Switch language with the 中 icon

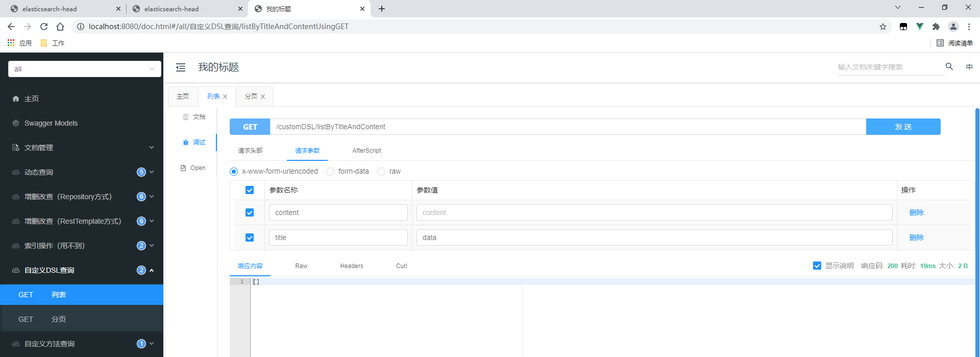(x=969, y=67)
